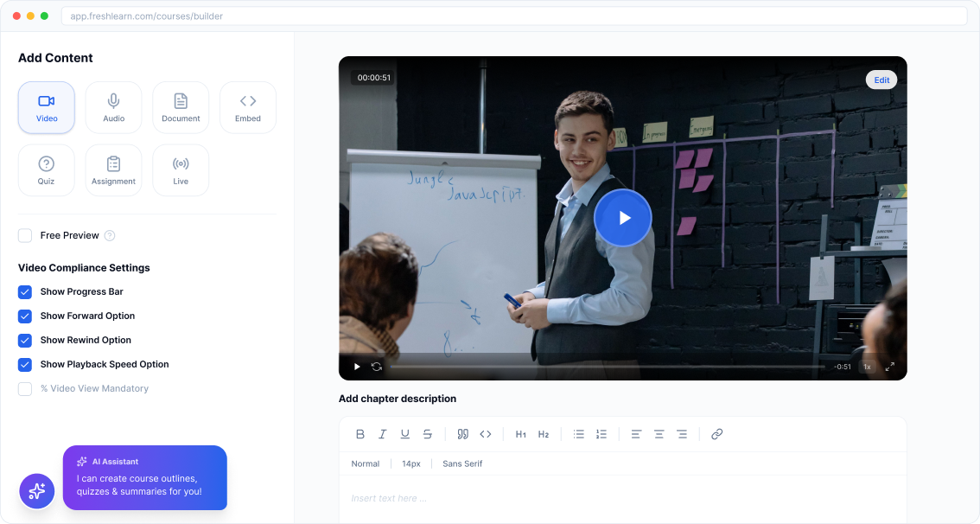Image resolution: width=980 pixels, height=524 pixels.
Task: Enable % Video View Mandatory checkbox
Action: click(25, 389)
